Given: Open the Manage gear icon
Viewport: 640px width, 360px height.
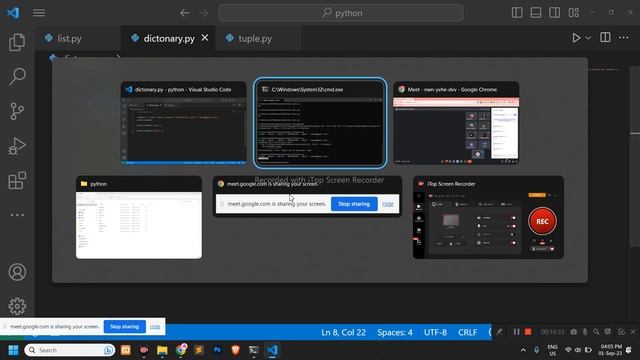Looking at the screenshot, I should coord(17,306).
